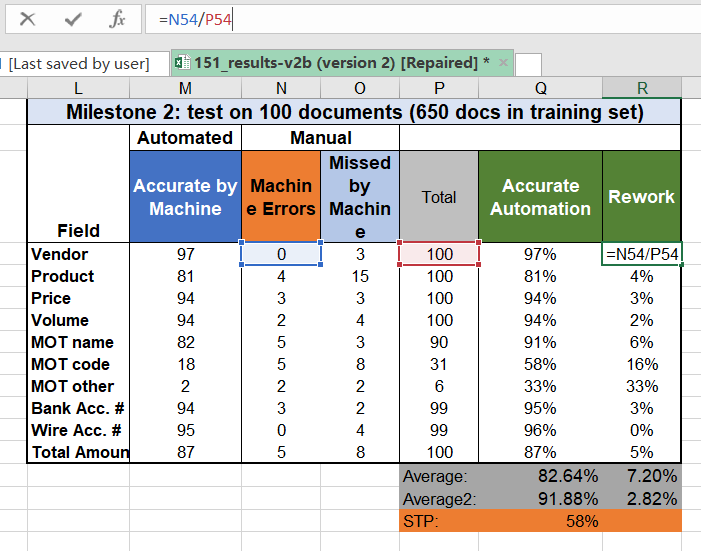Screen dimensions: 701x551
Task: Select MOT name Total value 90
Action: [x=439, y=342]
